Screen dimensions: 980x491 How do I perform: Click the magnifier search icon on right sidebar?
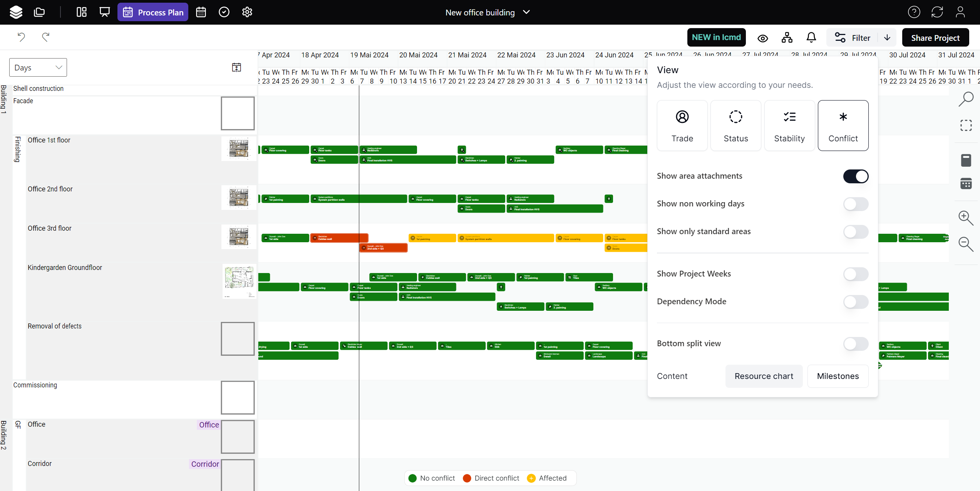click(966, 99)
